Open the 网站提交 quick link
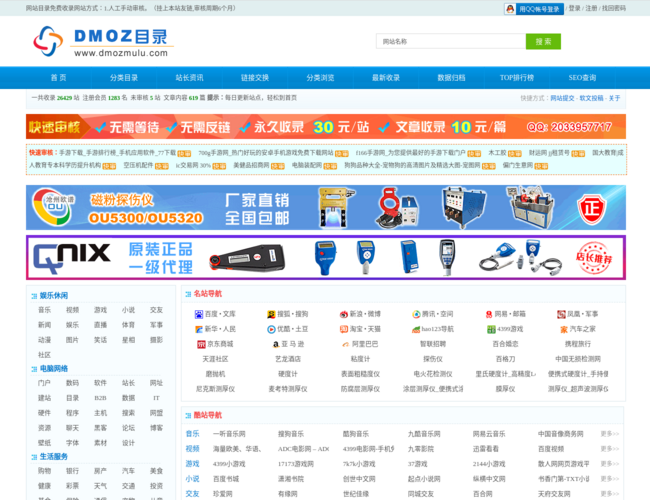This screenshot has height=500, width=650. pyautogui.click(x=562, y=98)
